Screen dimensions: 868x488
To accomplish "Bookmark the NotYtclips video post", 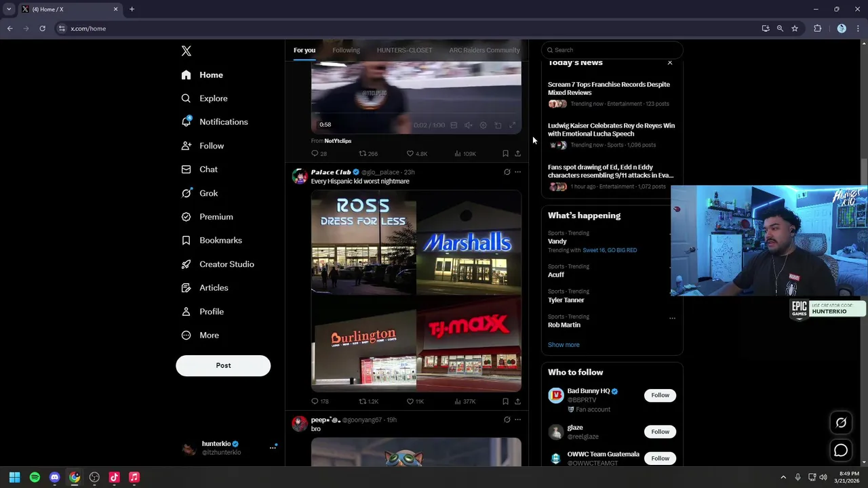I will (505, 154).
